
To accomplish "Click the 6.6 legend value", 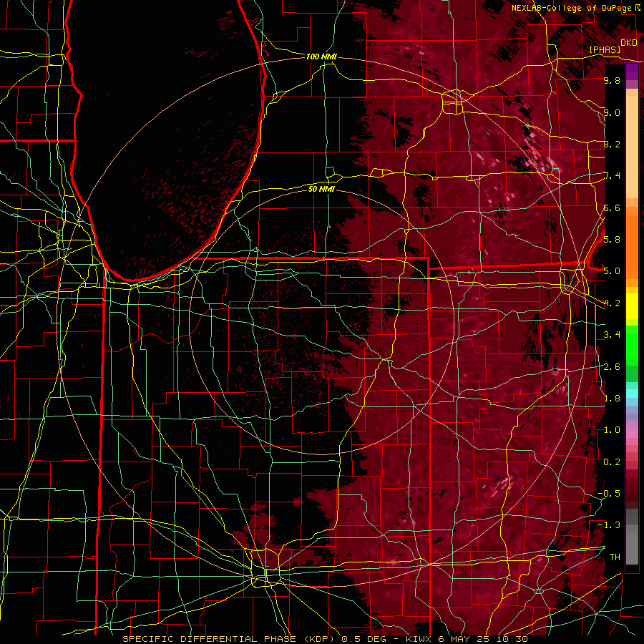I will [612, 208].
